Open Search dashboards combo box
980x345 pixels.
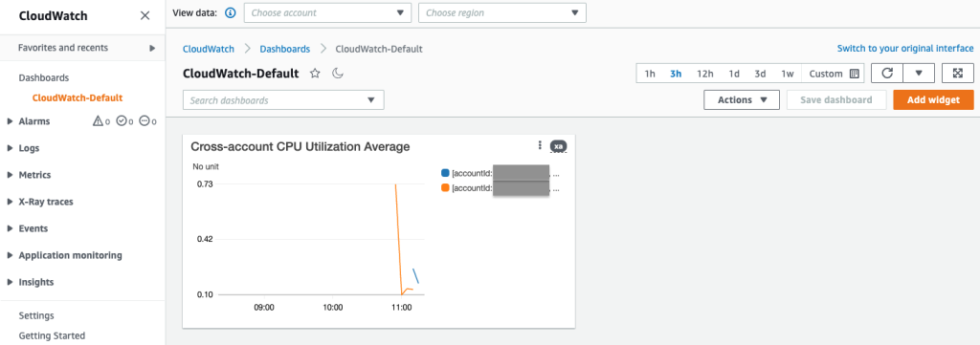[x=283, y=99]
